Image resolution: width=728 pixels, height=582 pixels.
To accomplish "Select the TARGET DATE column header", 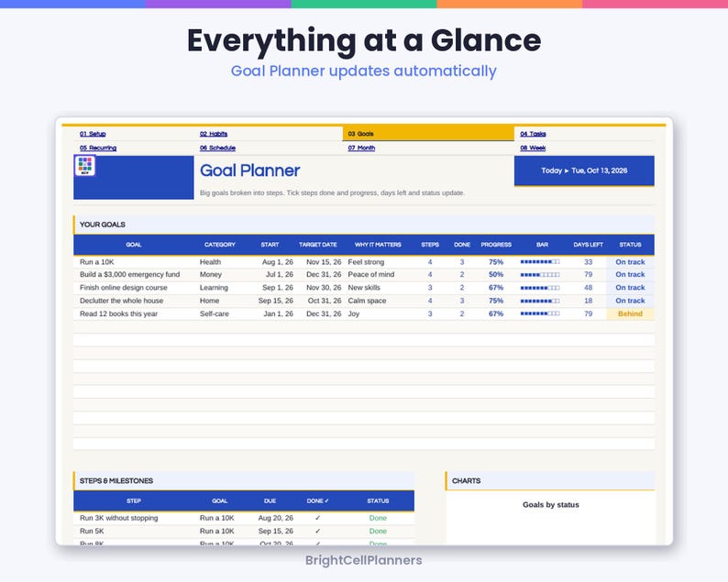I will (318, 245).
